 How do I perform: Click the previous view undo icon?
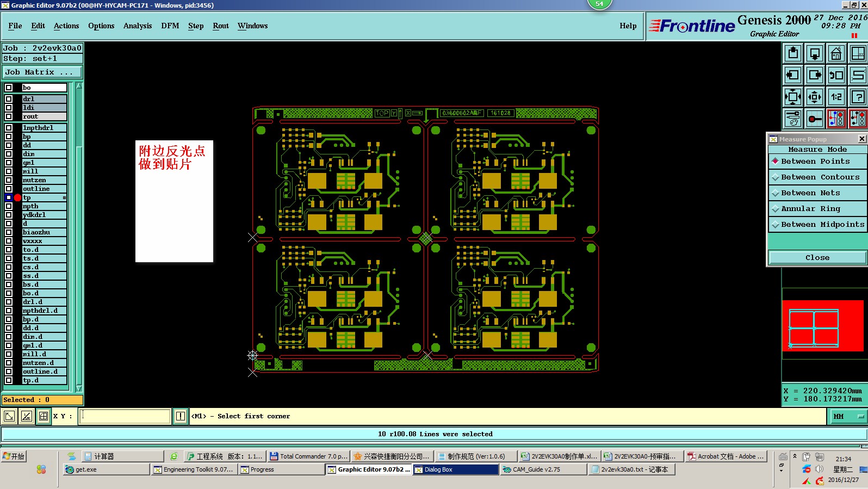coord(836,75)
